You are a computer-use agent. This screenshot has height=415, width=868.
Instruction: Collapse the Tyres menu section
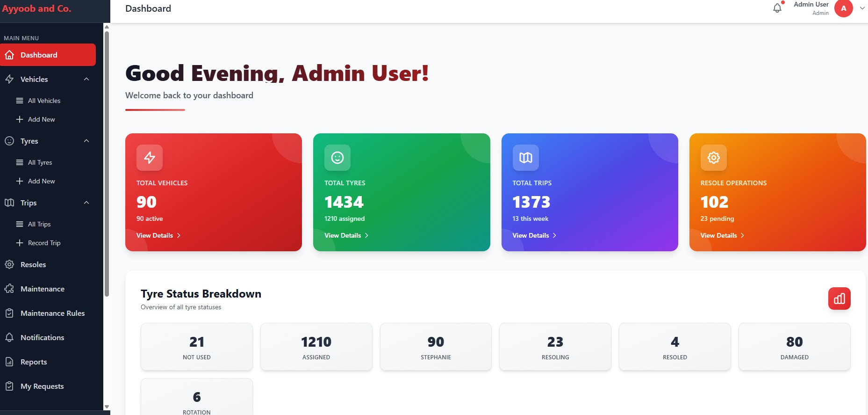click(x=86, y=141)
